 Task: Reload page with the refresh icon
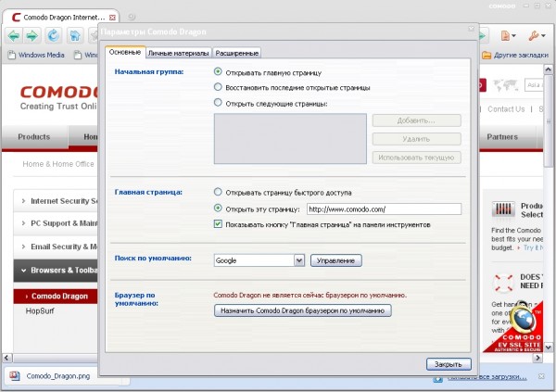pos(53,36)
